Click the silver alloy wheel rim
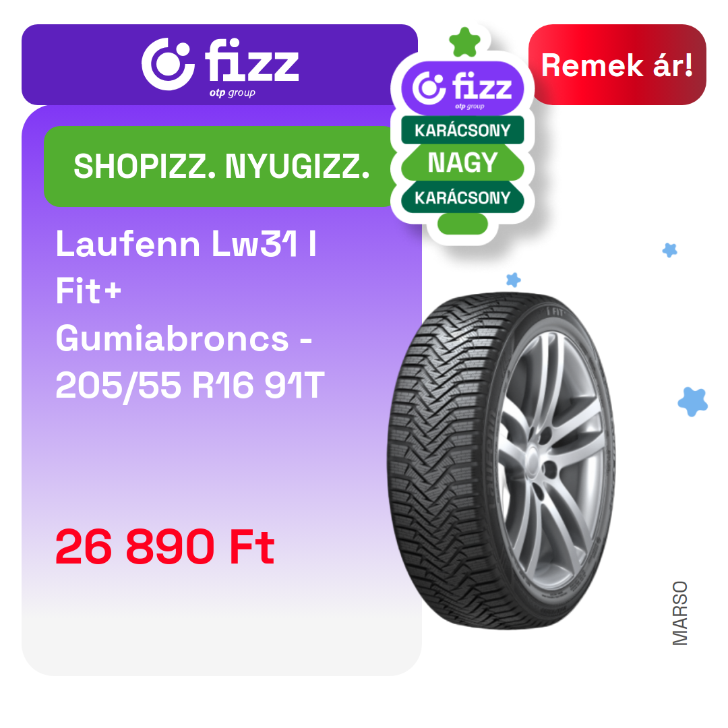The height and width of the screenshot is (728, 728). click(553, 464)
